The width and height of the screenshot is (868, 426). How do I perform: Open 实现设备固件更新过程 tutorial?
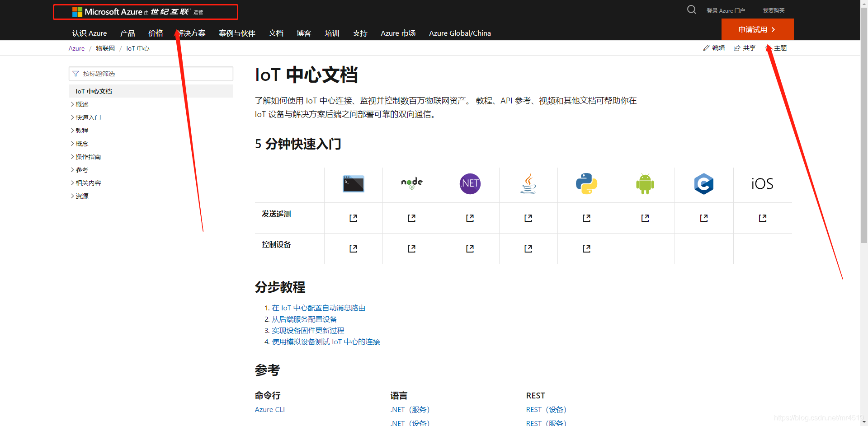(x=308, y=331)
